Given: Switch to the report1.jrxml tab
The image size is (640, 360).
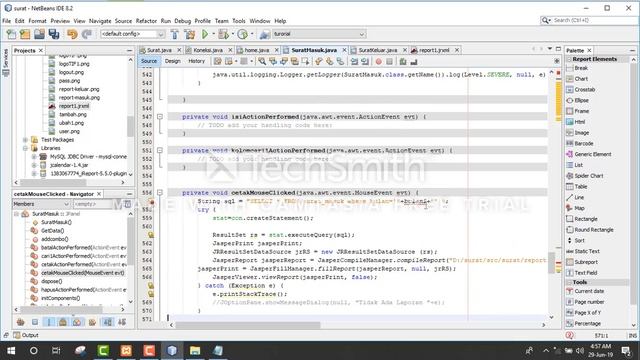Looking at the screenshot, I should point(434,50).
